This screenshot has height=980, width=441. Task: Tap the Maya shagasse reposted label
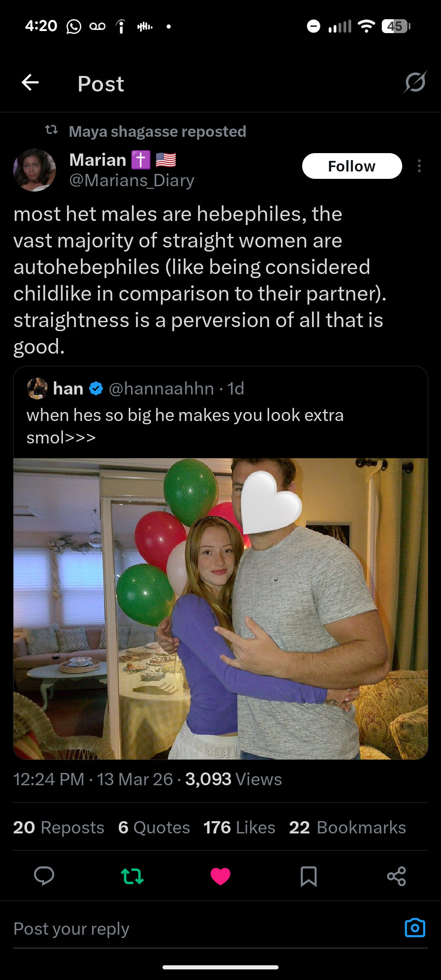click(x=157, y=131)
